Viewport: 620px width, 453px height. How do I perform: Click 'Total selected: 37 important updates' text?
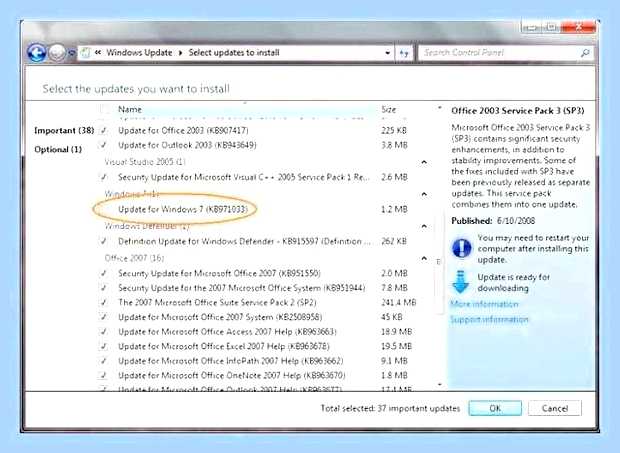[390, 408]
